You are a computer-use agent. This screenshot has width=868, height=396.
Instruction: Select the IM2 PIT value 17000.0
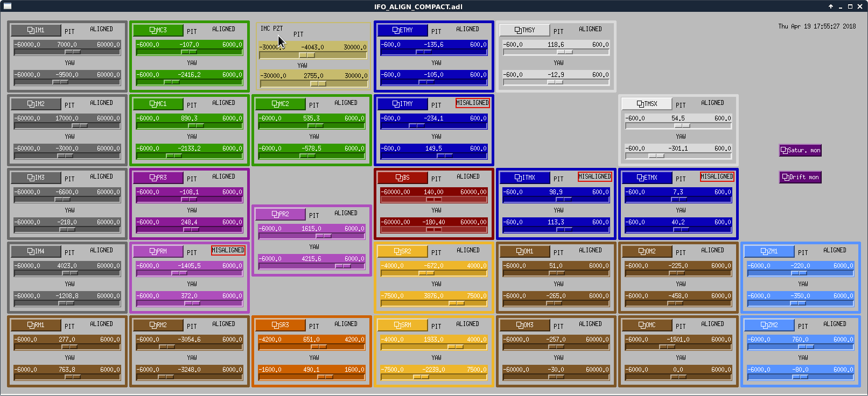67,118
